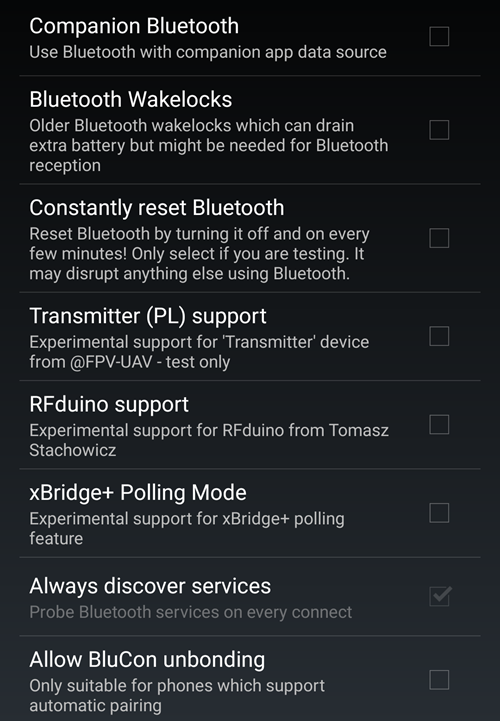Uncheck Always discover services checkbox
The width and height of the screenshot is (500, 721).
[440, 596]
